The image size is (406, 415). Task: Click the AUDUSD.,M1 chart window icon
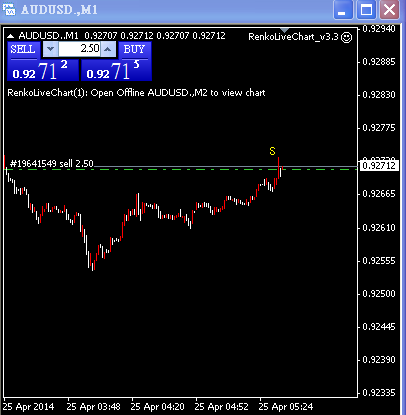(9, 10)
